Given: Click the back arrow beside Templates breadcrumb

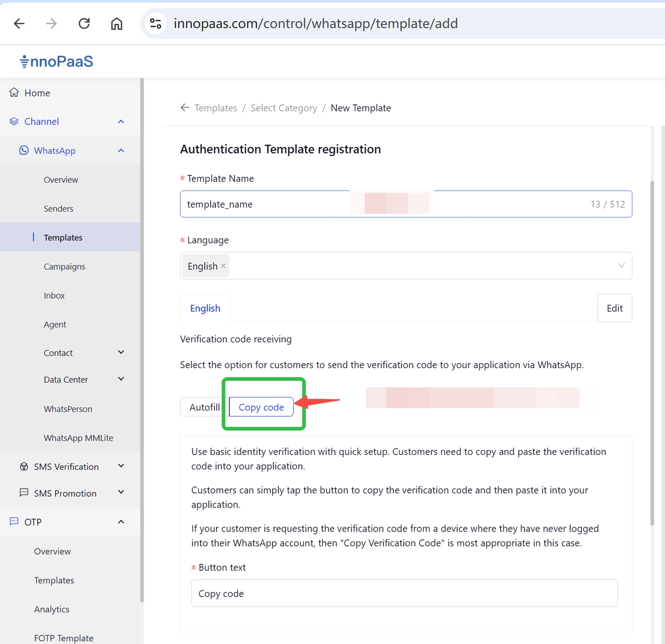Looking at the screenshot, I should (x=185, y=108).
